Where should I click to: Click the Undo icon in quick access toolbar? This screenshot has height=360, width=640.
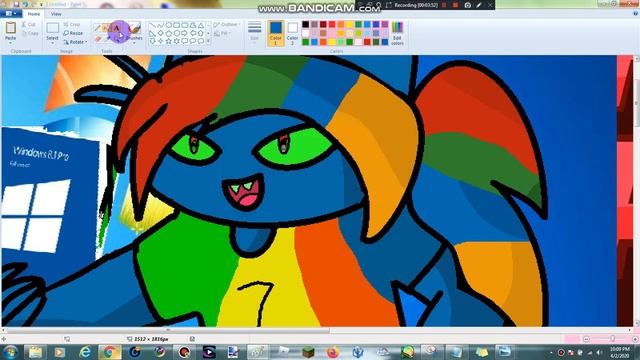pyautogui.click(x=25, y=4)
